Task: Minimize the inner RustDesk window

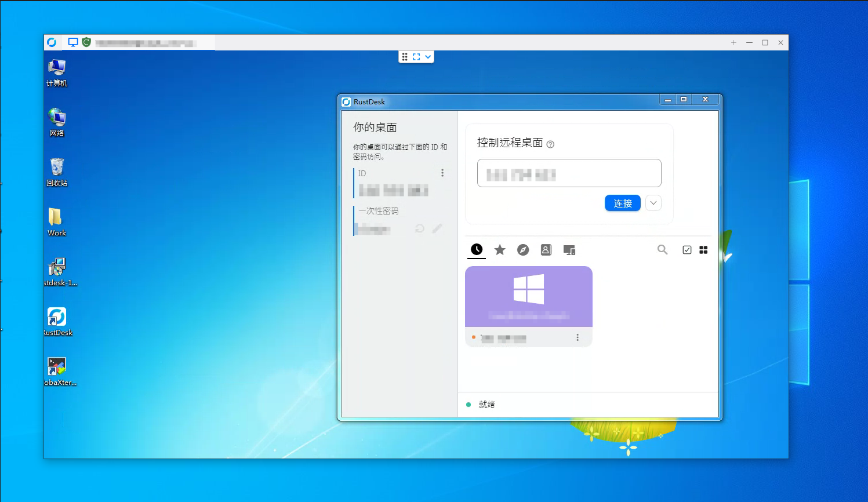Action: [x=668, y=100]
